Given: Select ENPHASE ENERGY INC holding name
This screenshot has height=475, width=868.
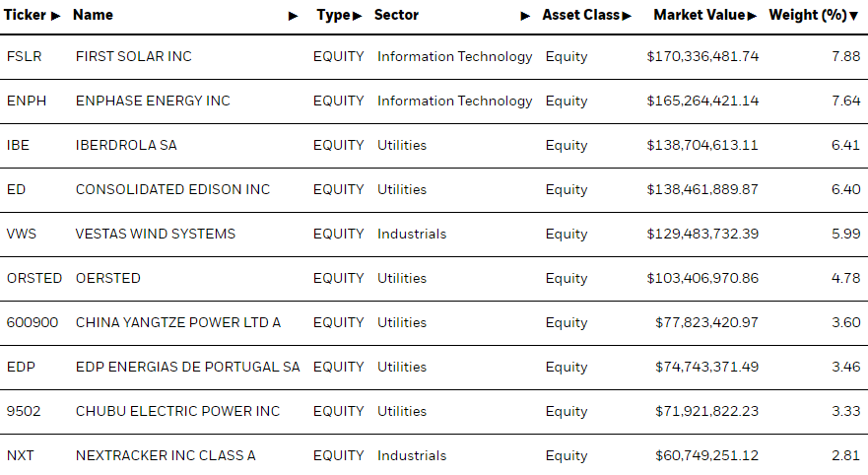Looking at the screenshot, I should [x=153, y=101].
